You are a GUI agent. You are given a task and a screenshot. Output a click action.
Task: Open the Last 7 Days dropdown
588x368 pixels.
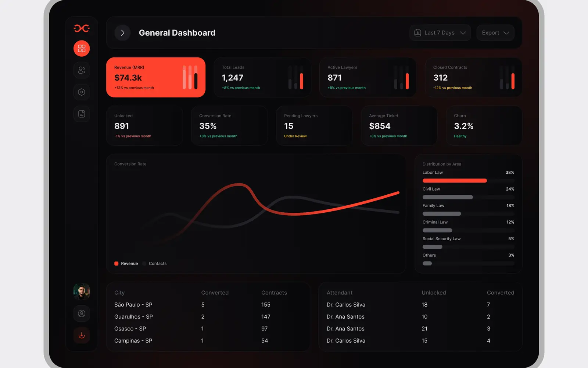(440, 33)
